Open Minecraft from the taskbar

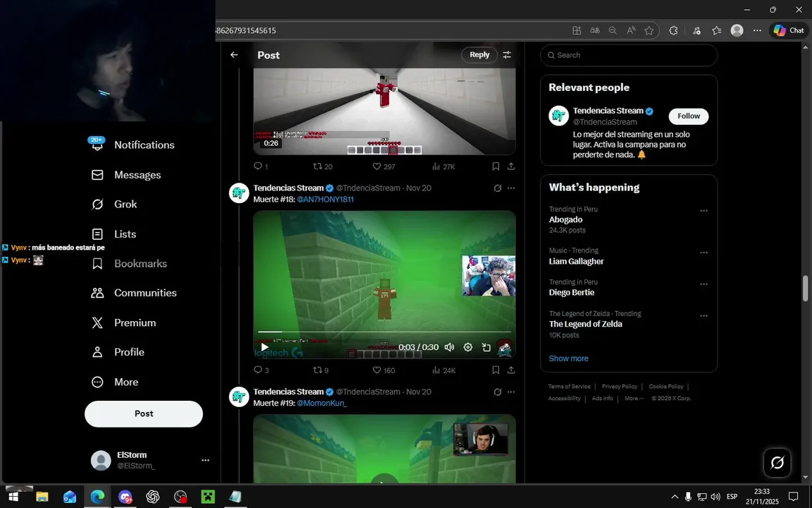[x=208, y=497]
